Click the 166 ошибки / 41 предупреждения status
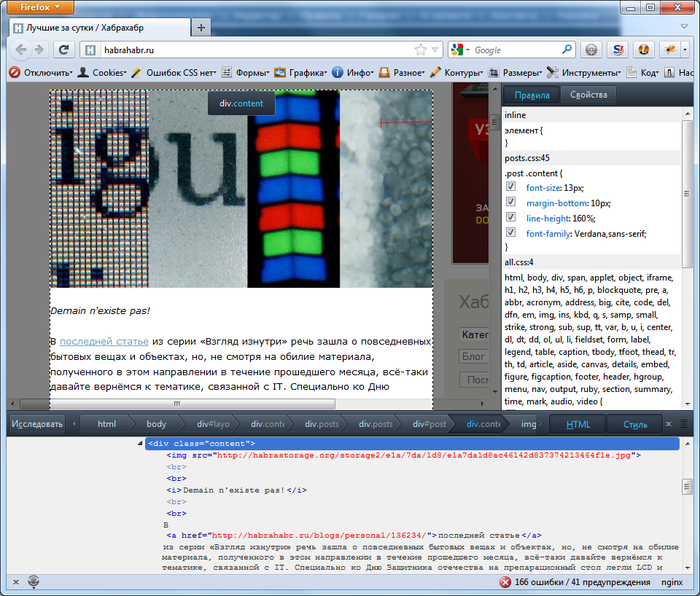 click(582, 582)
